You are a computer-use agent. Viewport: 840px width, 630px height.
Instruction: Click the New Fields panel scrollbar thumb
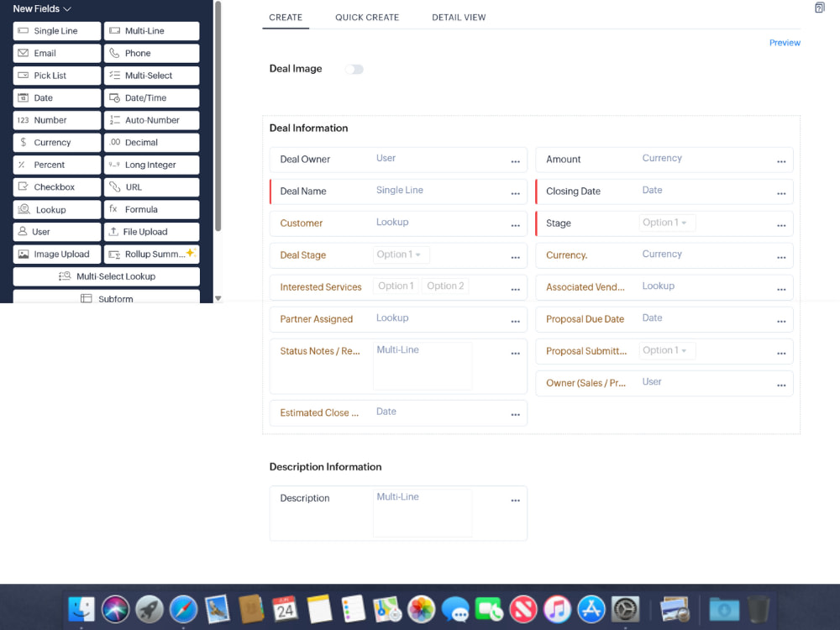(218, 116)
